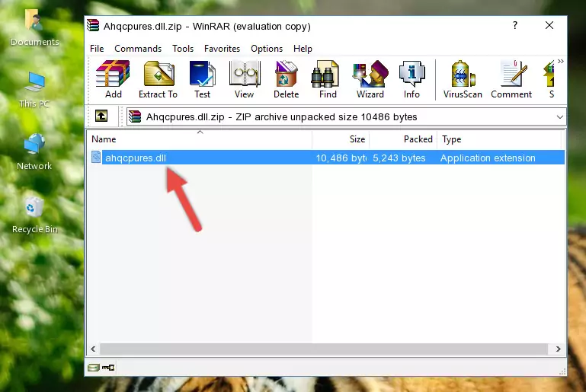Run the VirusScan toolbar icon

coord(463,79)
